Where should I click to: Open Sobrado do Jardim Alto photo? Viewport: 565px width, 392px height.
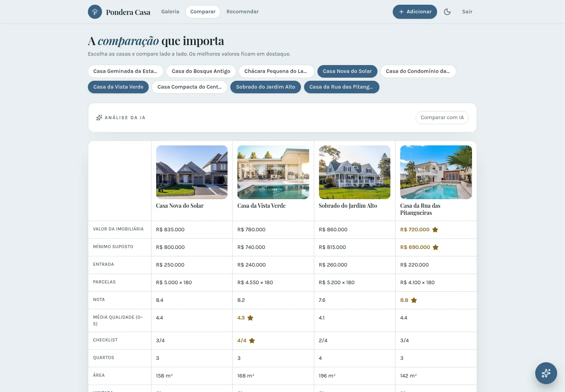point(355,172)
